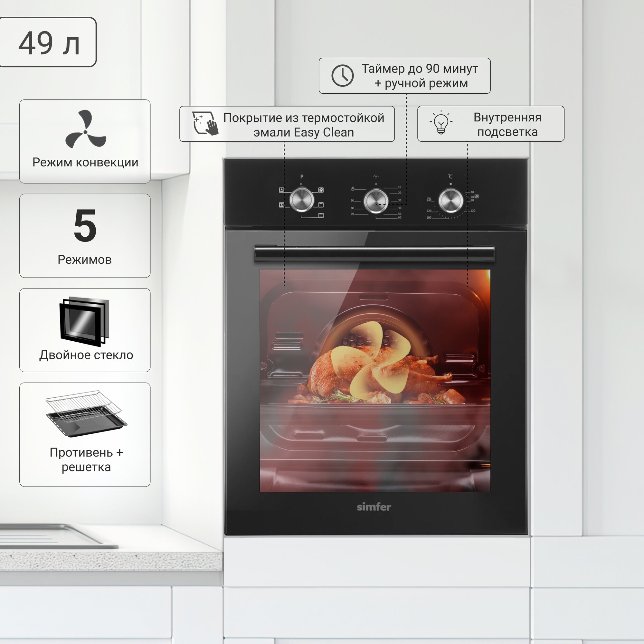Click the manual hand symbol near timer knob
644x644 pixels.
pos(353,189)
